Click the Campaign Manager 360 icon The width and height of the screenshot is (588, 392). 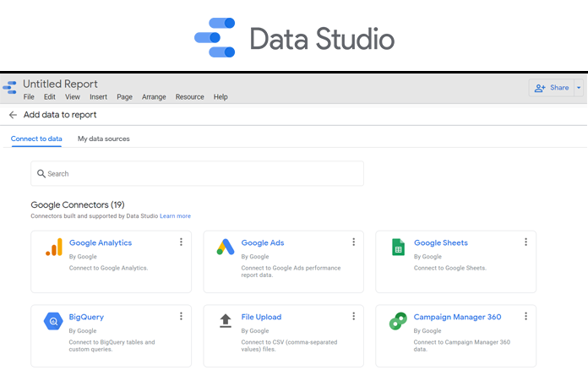coord(397,321)
